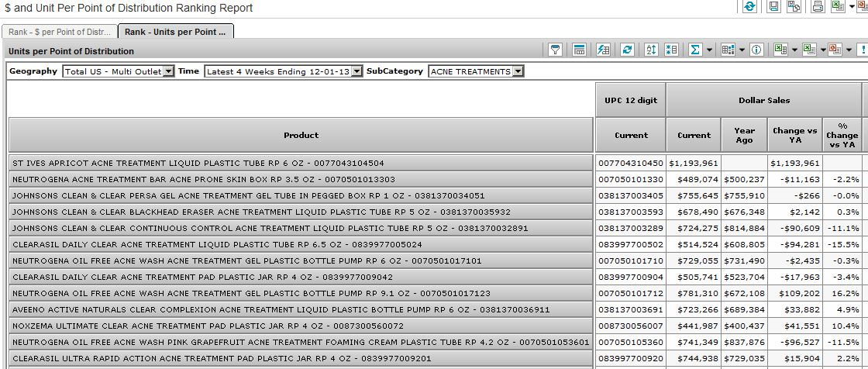This screenshot has width=868, height=369.
Task: Click the grid chart view icon
Action: (x=727, y=50)
